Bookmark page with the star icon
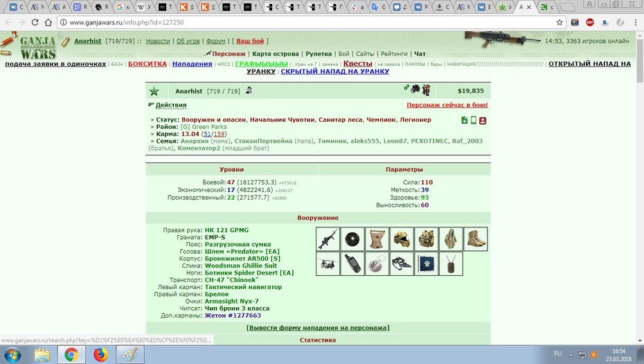 [x=560, y=22]
